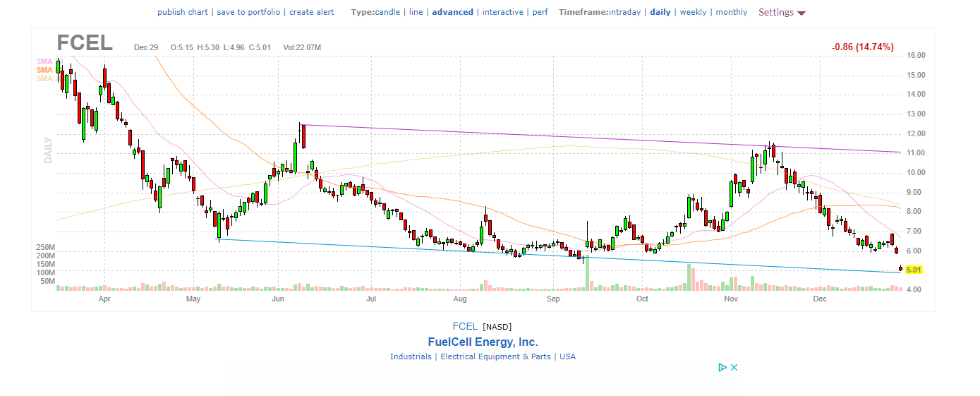This screenshot has height=396, width=980.
Task: Select the advanced chart type
Action: click(452, 12)
